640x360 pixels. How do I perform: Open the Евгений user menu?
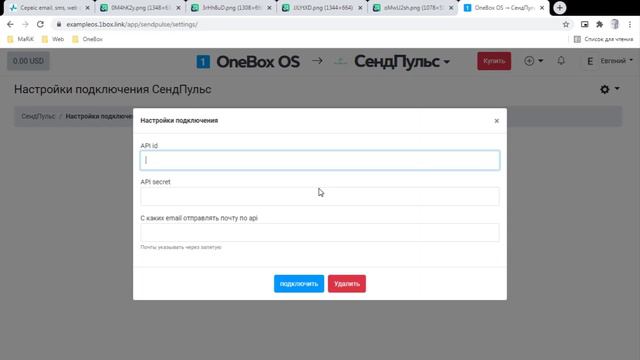(x=616, y=61)
